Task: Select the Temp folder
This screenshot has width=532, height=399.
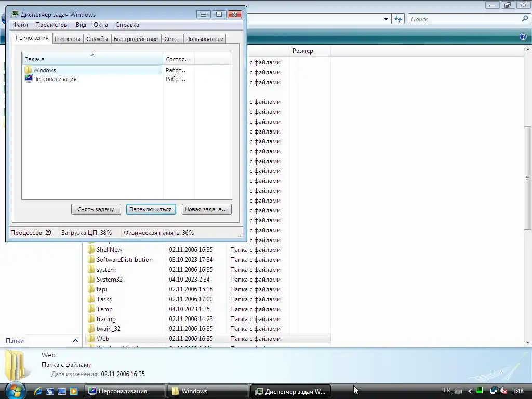Action: tap(104, 309)
